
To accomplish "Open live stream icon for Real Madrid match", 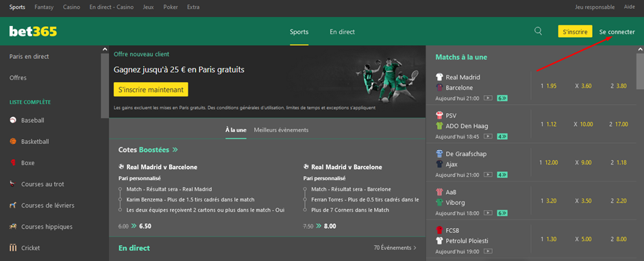I will click(x=488, y=98).
